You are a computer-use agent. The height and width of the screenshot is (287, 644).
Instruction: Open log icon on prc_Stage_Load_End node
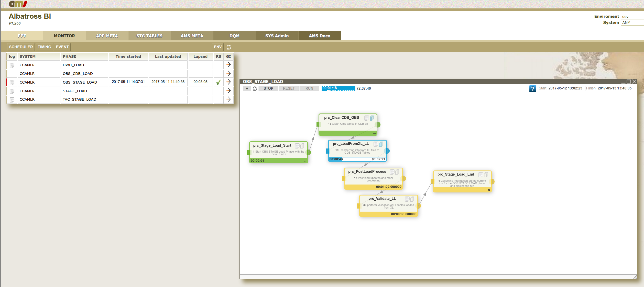(481, 175)
